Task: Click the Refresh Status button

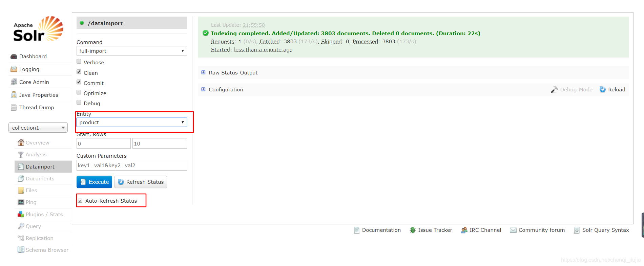Action: click(141, 182)
